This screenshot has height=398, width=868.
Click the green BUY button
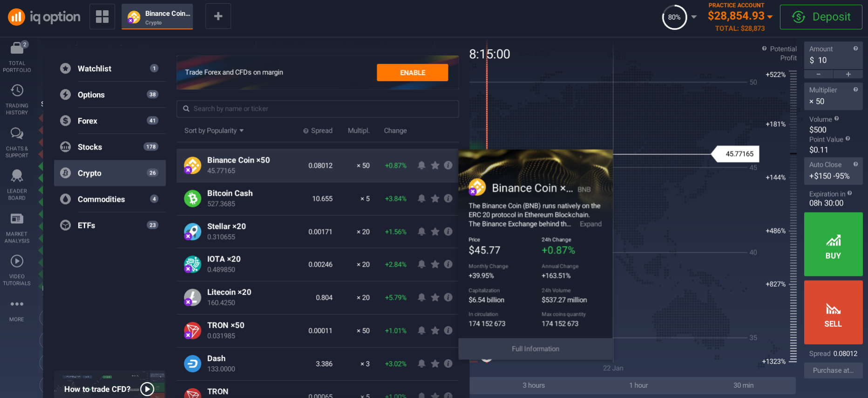point(833,244)
